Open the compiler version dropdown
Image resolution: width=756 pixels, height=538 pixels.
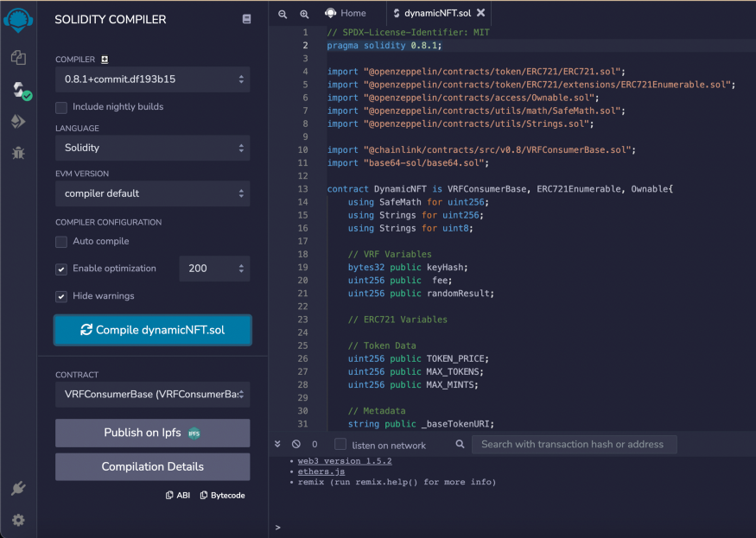[152, 79]
